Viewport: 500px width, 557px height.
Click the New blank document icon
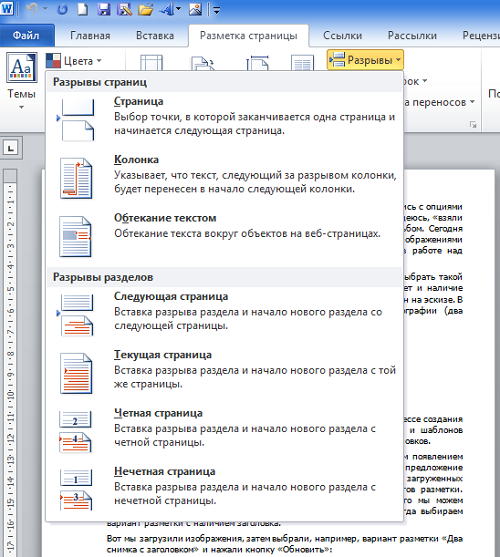coord(83,10)
